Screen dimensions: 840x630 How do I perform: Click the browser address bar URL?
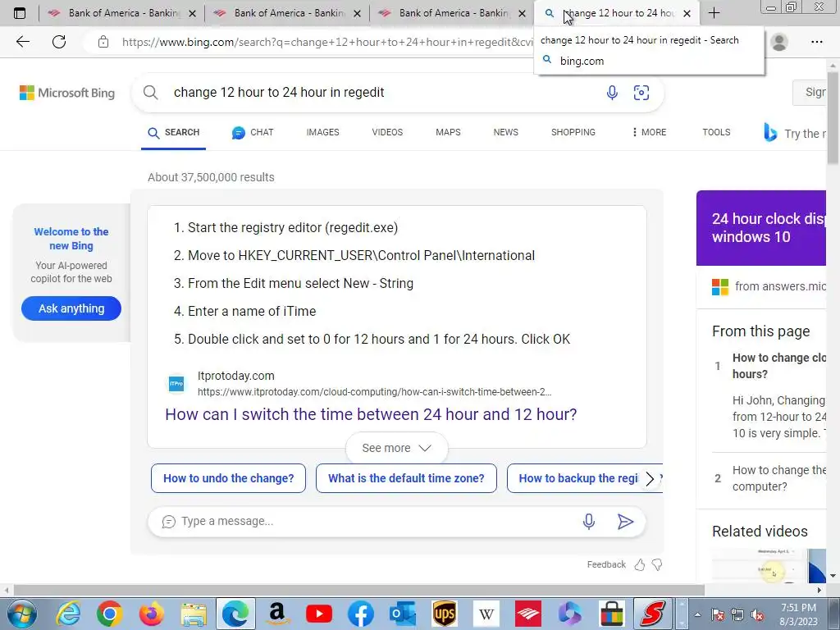coord(326,42)
